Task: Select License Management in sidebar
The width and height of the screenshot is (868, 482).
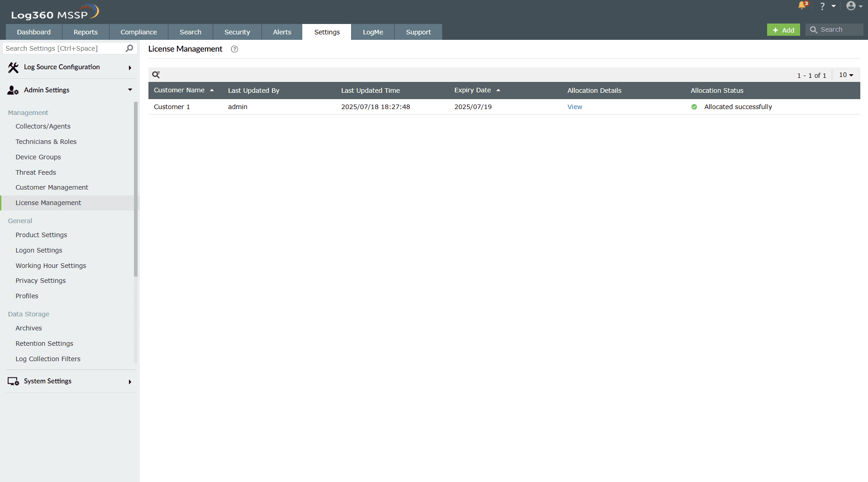Action: (48, 203)
